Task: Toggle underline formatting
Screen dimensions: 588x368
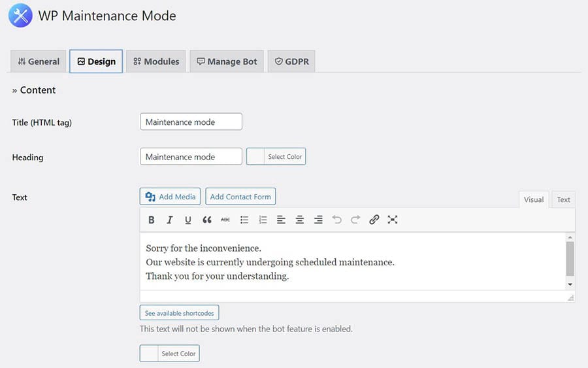Action: [x=188, y=220]
